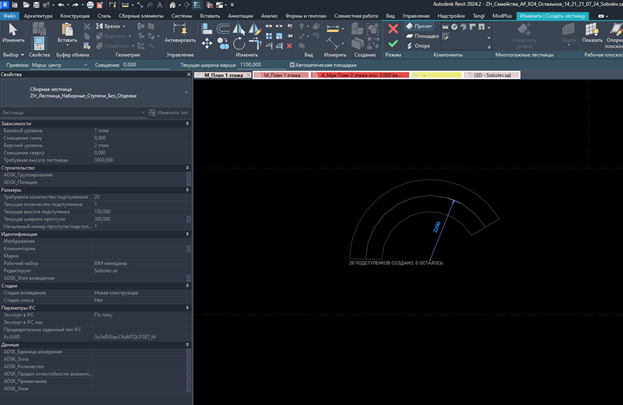623x405 pixels.
Task: Collapse the Идентификация section
Action: point(187,234)
